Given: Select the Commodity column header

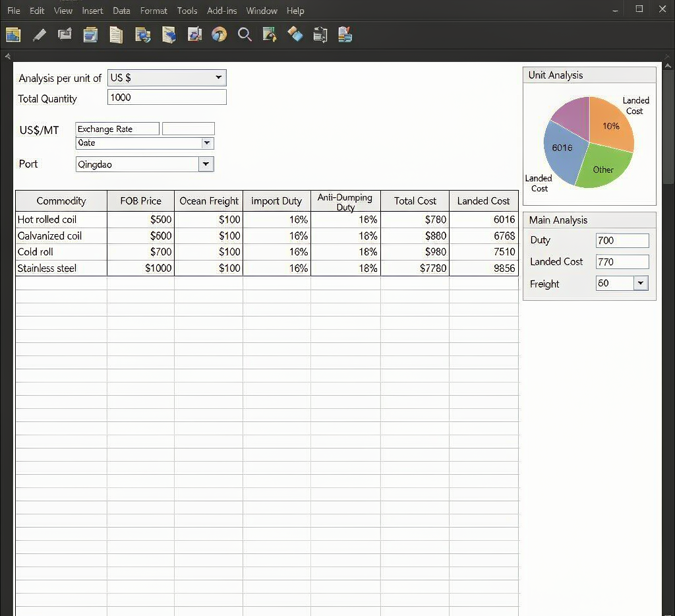Looking at the screenshot, I should 61,200.
